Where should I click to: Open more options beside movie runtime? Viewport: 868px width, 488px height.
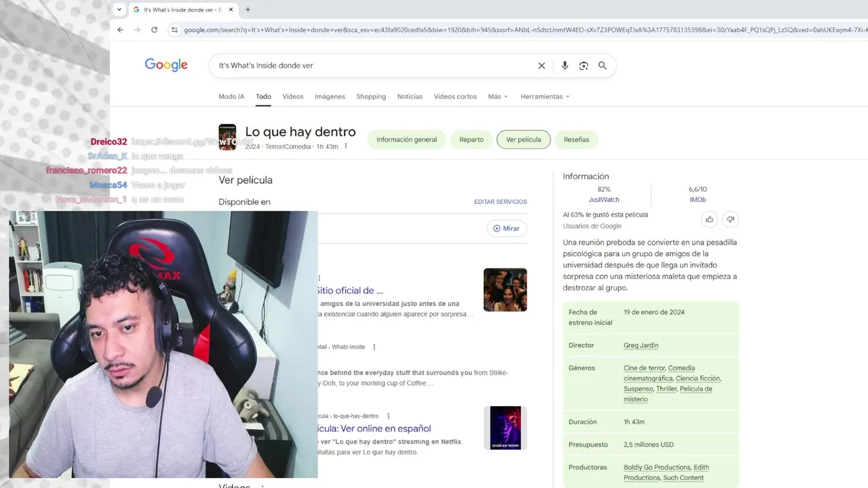(346, 146)
